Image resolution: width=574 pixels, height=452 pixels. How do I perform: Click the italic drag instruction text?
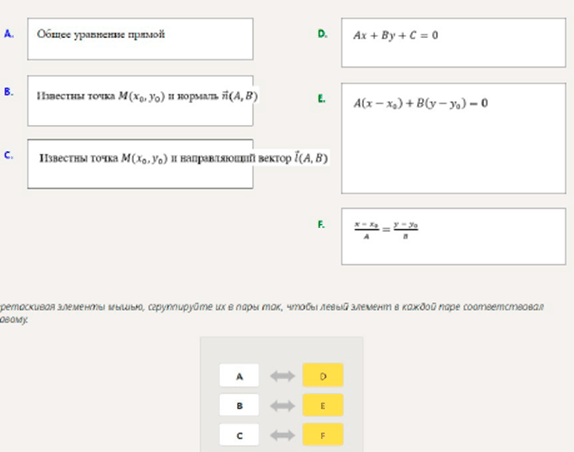[272, 313]
